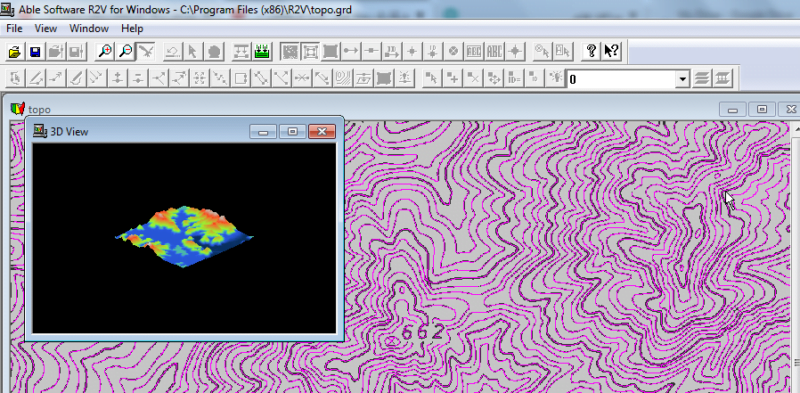Open the View menu
The image size is (800, 393).
tap(46, 29)
